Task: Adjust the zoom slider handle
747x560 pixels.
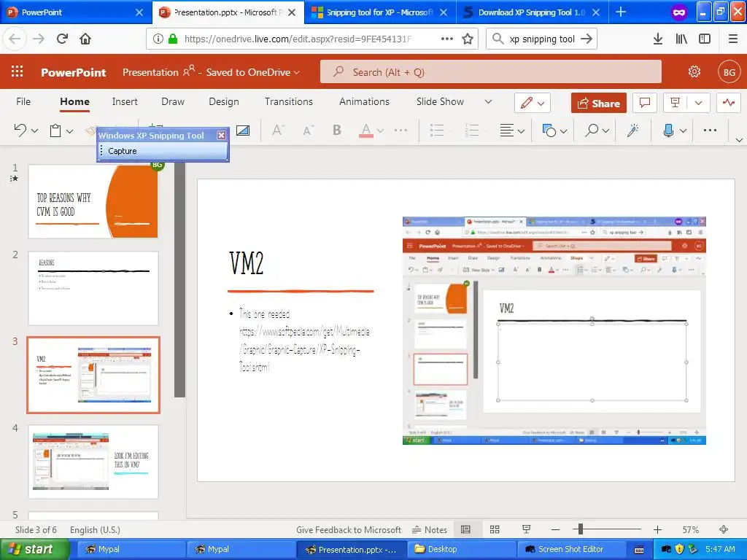Action: (x=580, y=529)
